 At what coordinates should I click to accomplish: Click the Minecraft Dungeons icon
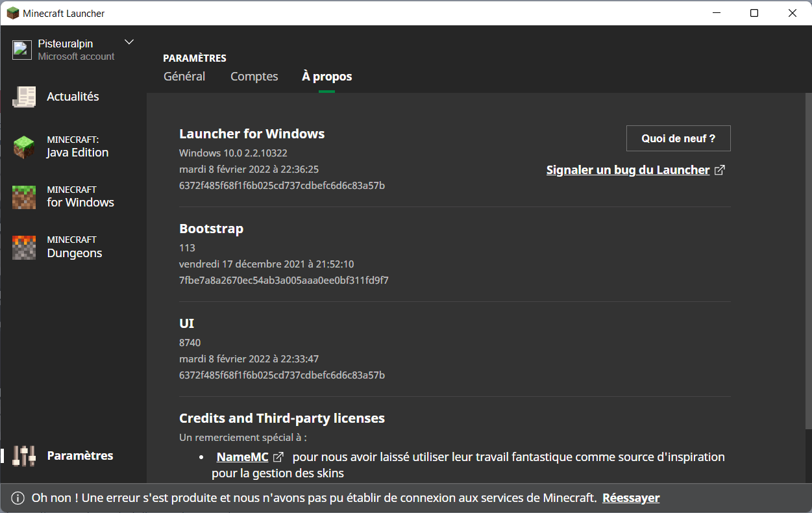(24, 247)
